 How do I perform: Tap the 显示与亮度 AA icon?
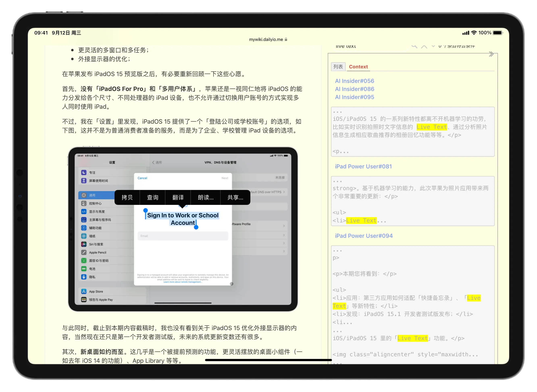click(84, 211)
